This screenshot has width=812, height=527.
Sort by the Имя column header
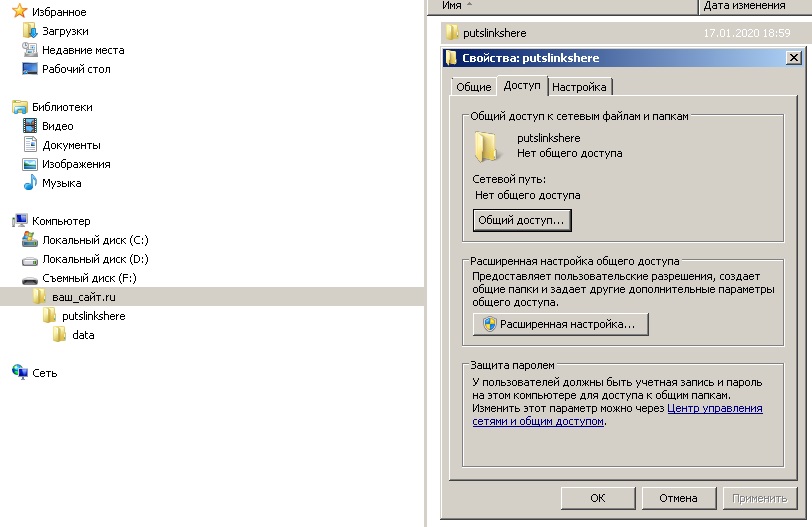coord(452,6)
